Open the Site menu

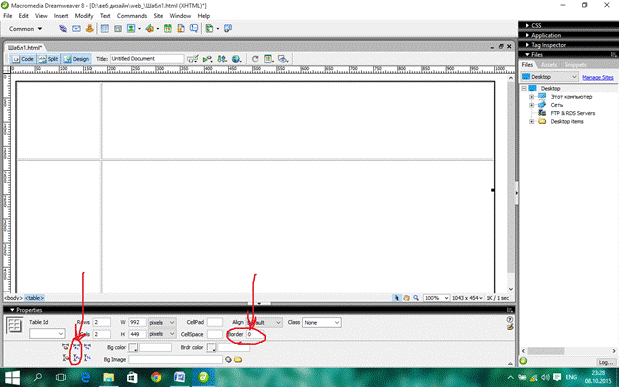[x=158, y=16]
